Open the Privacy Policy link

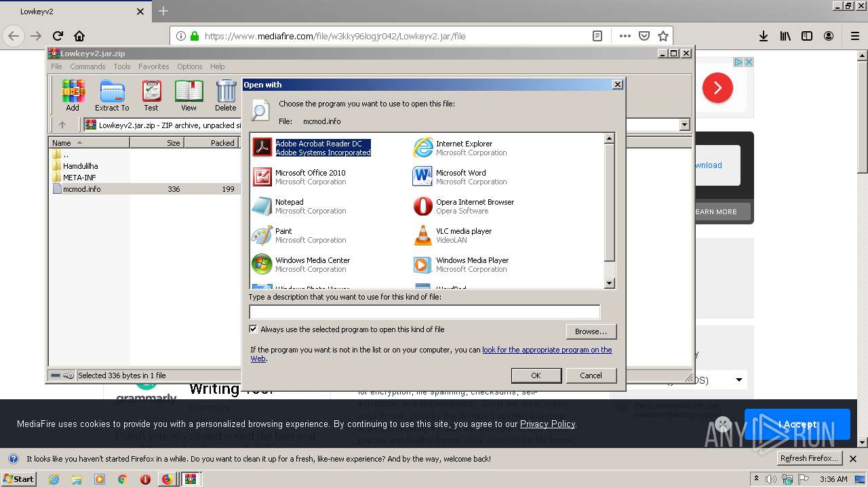coord(547,424)
